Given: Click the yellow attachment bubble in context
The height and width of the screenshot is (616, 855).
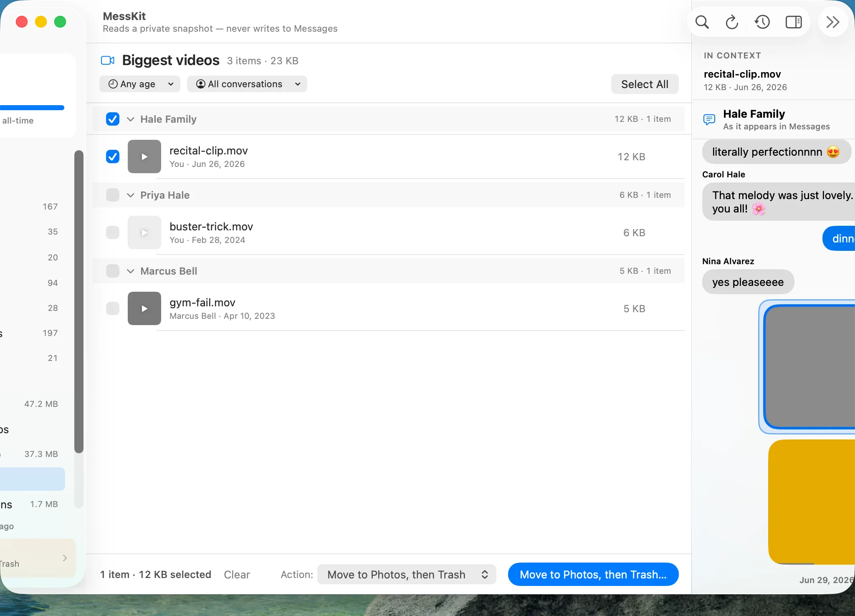Looking at the screenshot, I should click(812, 502).
